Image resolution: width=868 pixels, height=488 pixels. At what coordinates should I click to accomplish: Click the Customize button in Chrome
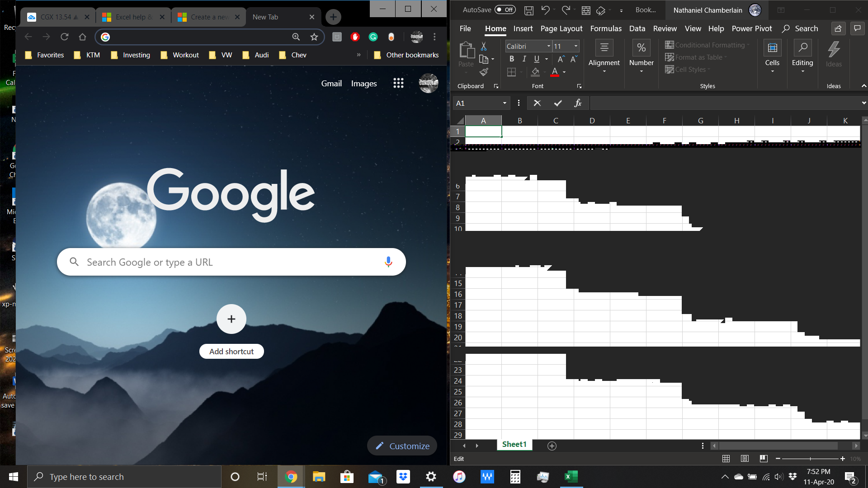(x=402, y=446)
